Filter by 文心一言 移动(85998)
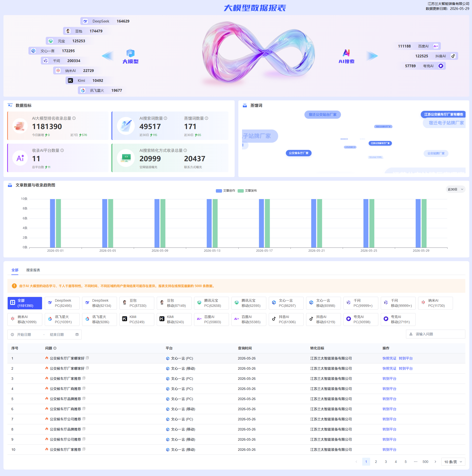This screenshot has width=472, height=476. click(x=323, y=303)
